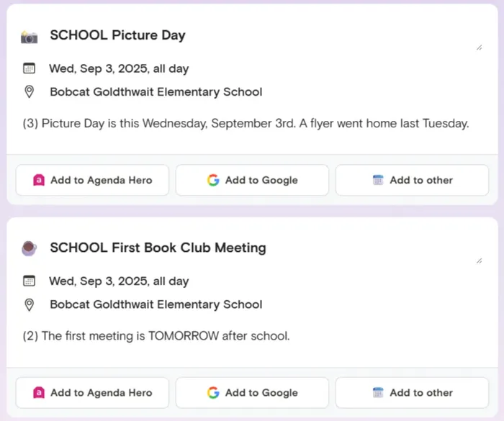The height and width of the screenshot is (421, 504).
Task: Add Book Club Meeting to other calendar
Action: [412, 393]
